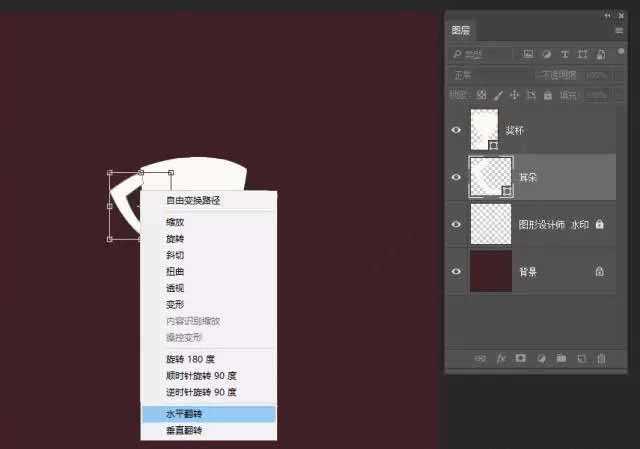Click the 不透明度 opacity value field

pyautogui.click(x=598, y=76)
